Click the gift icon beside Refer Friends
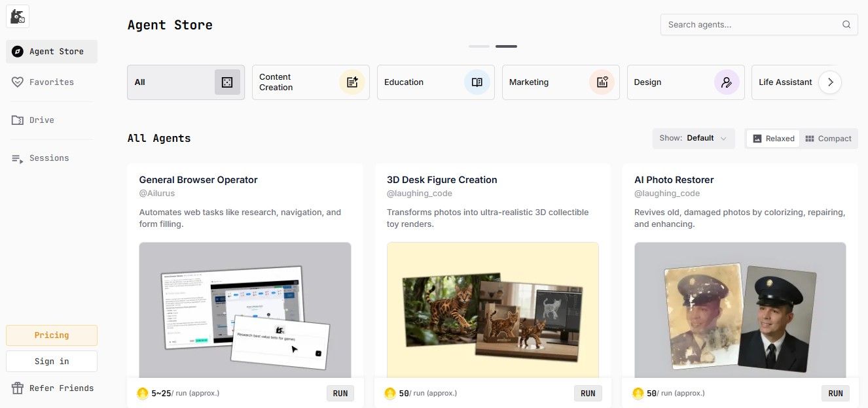The width and height of the screenshot is (868, 408). click(18, 388)
